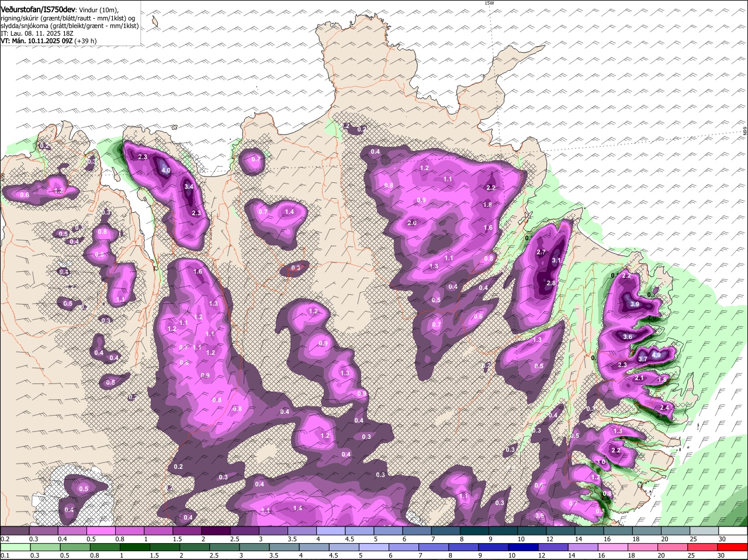Click the palest green rain swatch at 0.1
Viewport: 748px width, 560px height.
coord(15,547)
